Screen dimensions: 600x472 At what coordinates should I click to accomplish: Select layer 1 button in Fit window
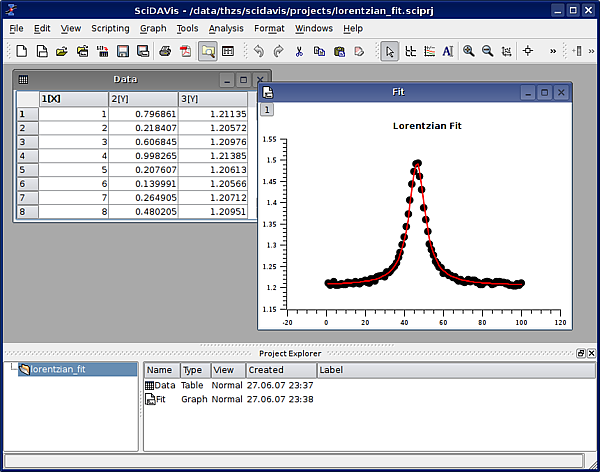click(267, 109)
